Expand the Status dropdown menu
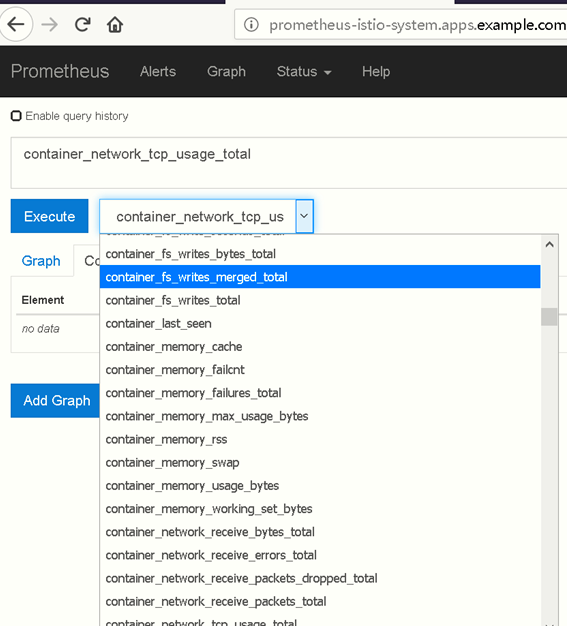The image size is (567, 626). pos(304,71)
